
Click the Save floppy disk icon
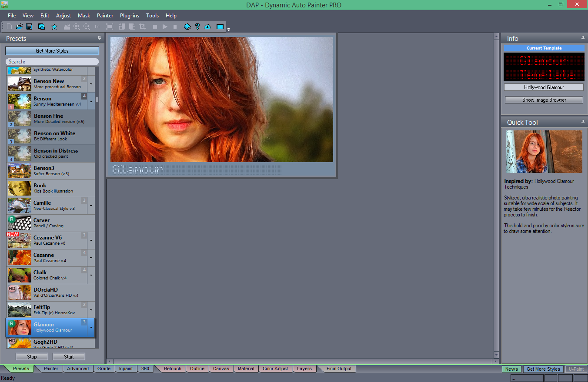click(29, 27)
